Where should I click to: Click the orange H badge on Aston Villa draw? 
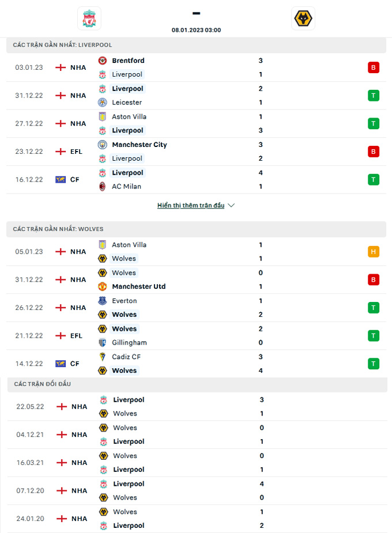point(374,252)
